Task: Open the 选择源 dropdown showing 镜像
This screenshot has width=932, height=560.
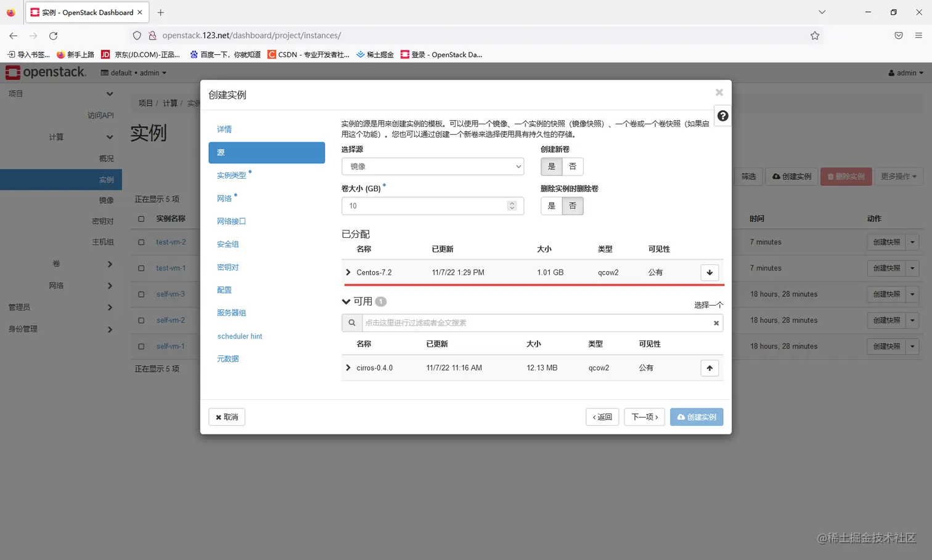Action: (433, 166)
